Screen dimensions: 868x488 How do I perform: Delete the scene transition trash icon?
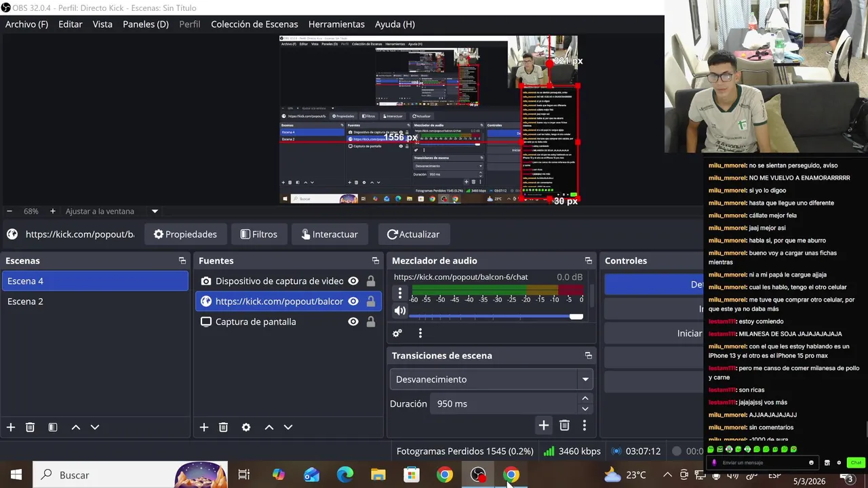point(564,425)
